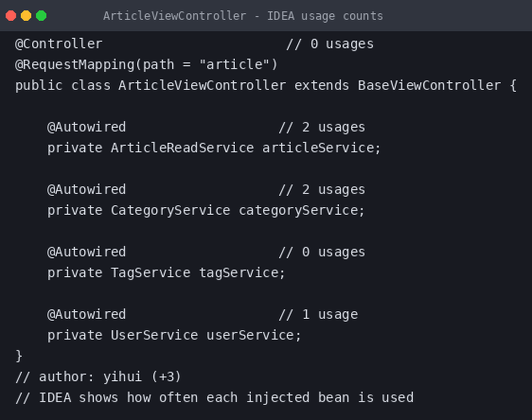
Task: Click the red close window button
Action: point(11,16)
